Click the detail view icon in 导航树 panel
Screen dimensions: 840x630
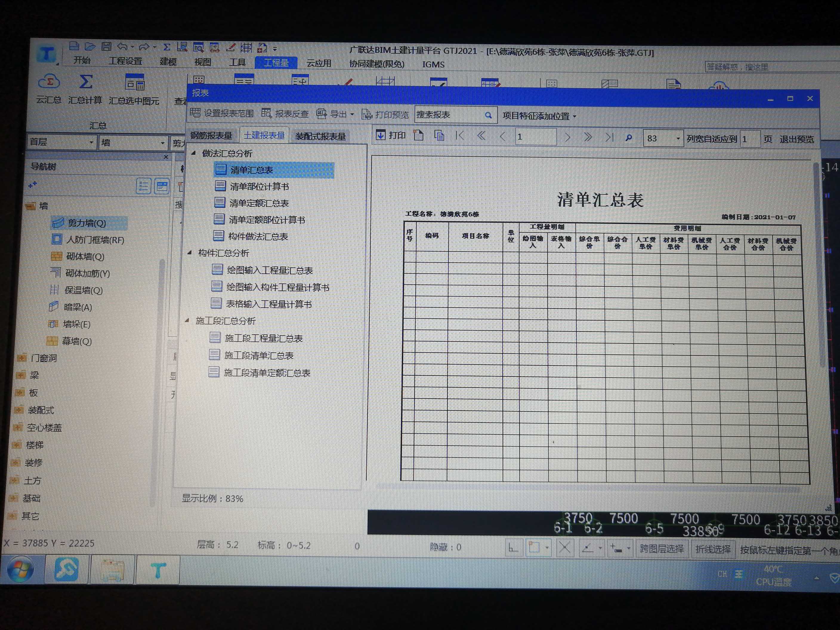point(162,186)
